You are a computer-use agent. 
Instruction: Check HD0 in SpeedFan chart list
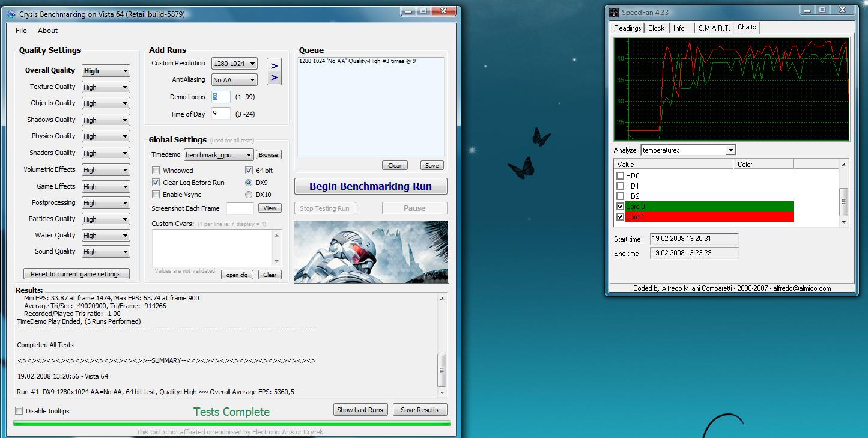(x=621, y=176)
